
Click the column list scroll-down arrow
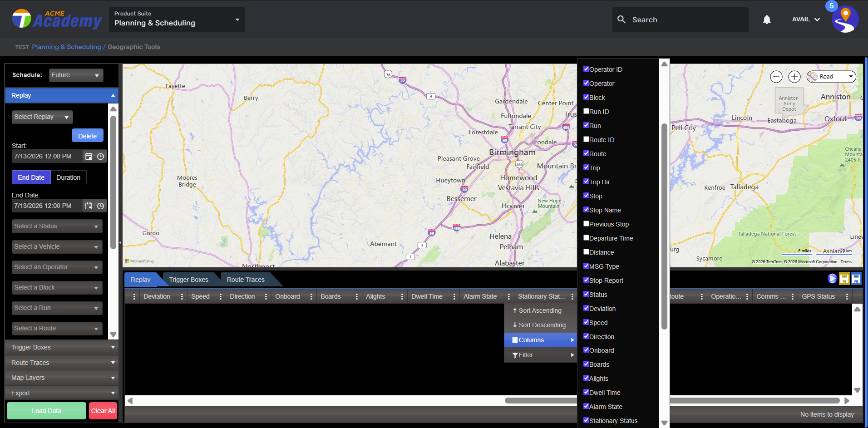coord(665,423)
